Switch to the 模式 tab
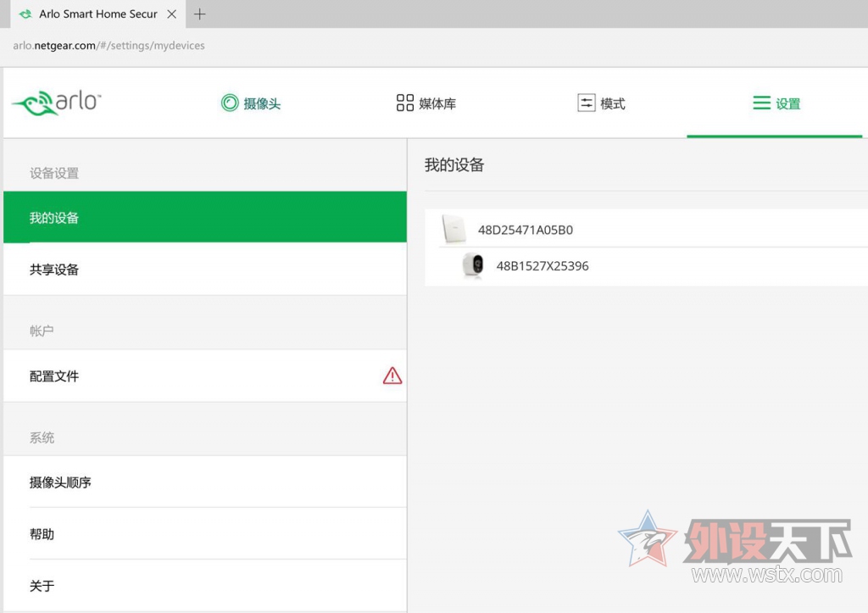This screenshot has width=868, height=613. point(601,103)
